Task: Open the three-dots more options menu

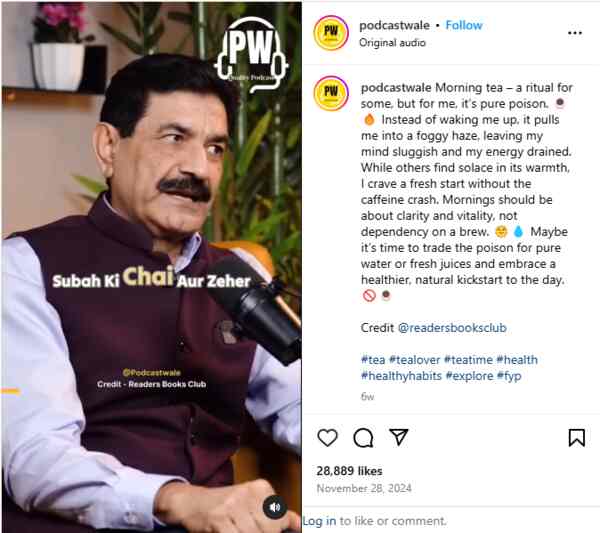Action: pos(575,33)
